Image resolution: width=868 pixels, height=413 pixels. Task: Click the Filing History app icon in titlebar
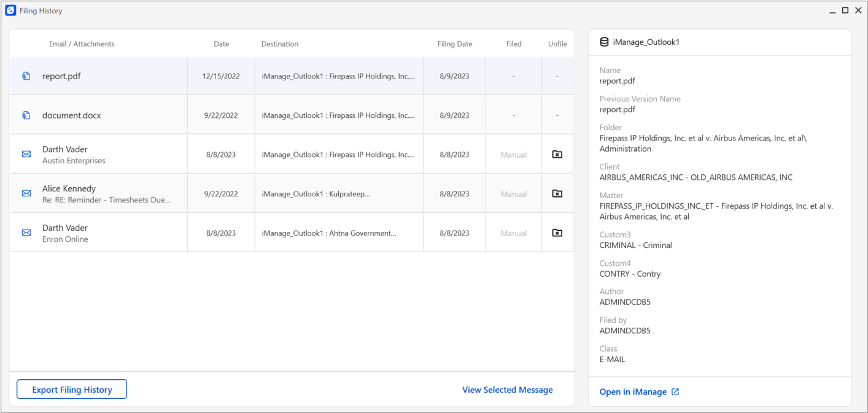coord(10,10)
